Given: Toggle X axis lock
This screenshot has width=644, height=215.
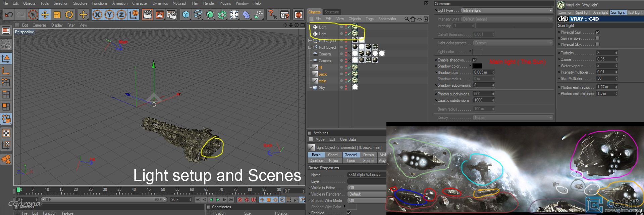Looking at the screenshot, I should [x=97, y=14].
